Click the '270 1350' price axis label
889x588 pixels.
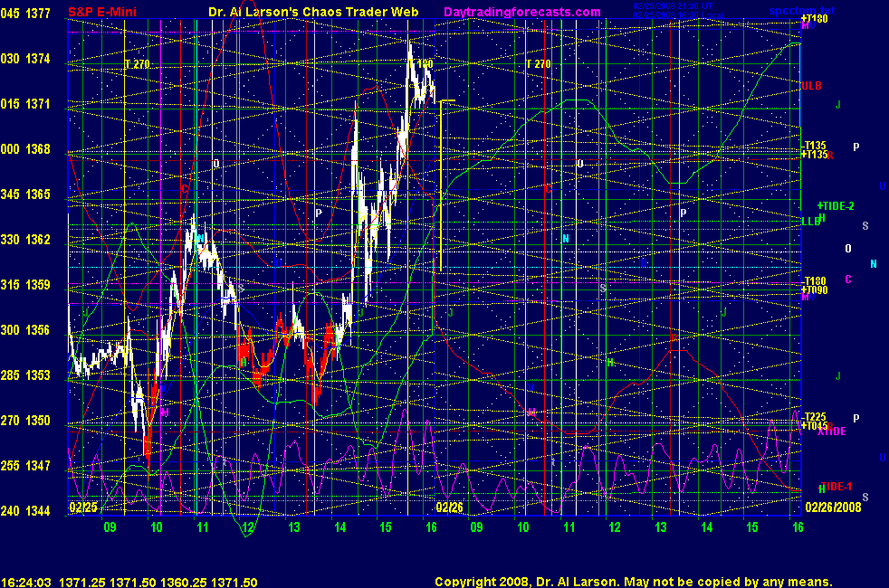click(25, 421)
